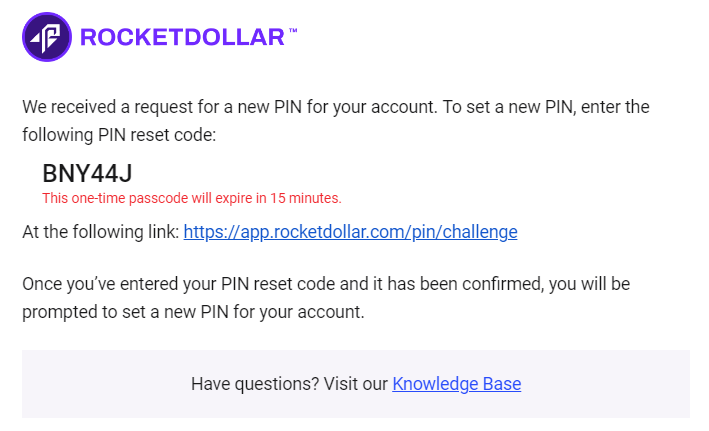The image size is (709, 431).
Task: Click the "Have questions? Visit our" text
Action: [x=289, y=383]
